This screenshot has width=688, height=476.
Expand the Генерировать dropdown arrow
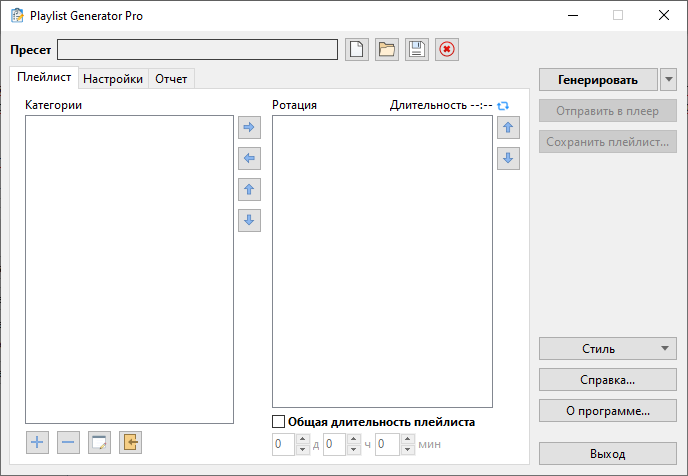click(668, 79)
